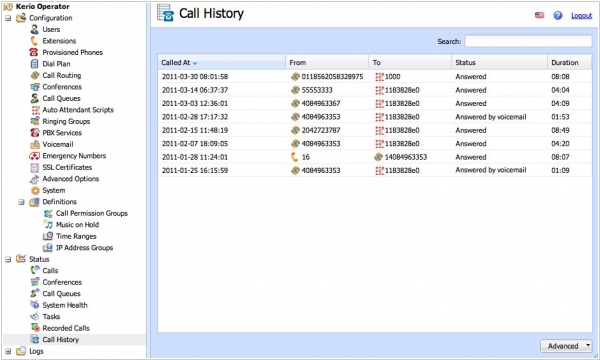Select the Emergency Numbers icon
600x360 pixels.
coord(34,156)
